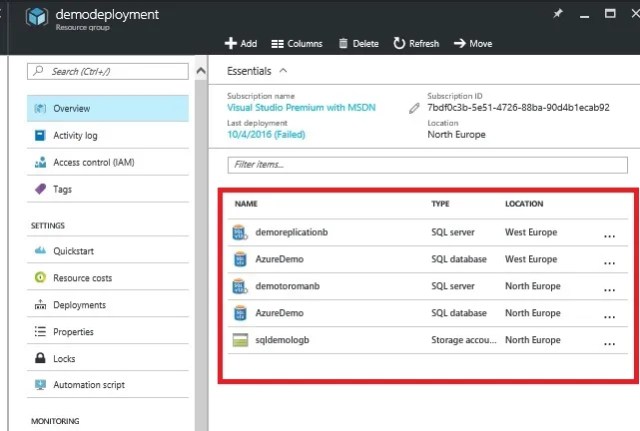Click the sqldemologb storage account icon
This screenshot has height=431, width=640.
[x=240, y=340]
